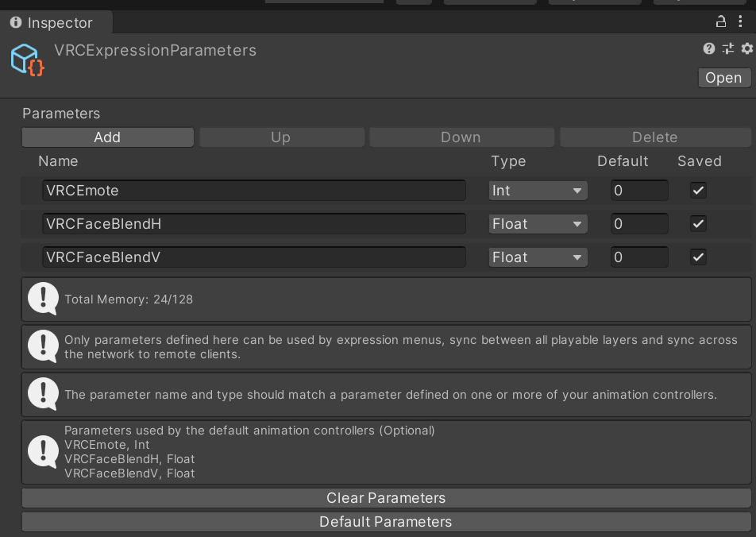The height and width of the screenshot is (537, 756).
Task: Click the 'Total Memory: 24/128' text
Action: 129,299
